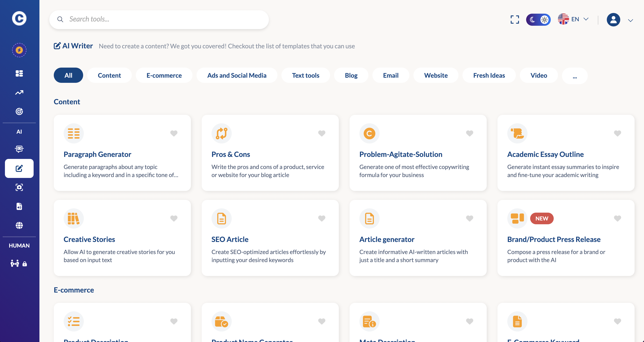Open the AI chat bot sidebar icon
The width and height of the screenshot is (644, 342).
coord(19,149)
